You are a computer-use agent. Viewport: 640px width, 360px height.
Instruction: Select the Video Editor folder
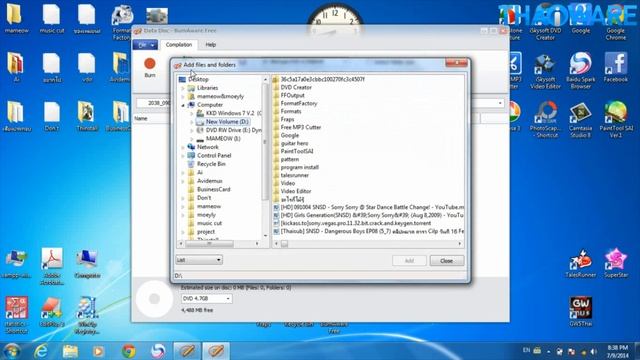tap(296, 191)
